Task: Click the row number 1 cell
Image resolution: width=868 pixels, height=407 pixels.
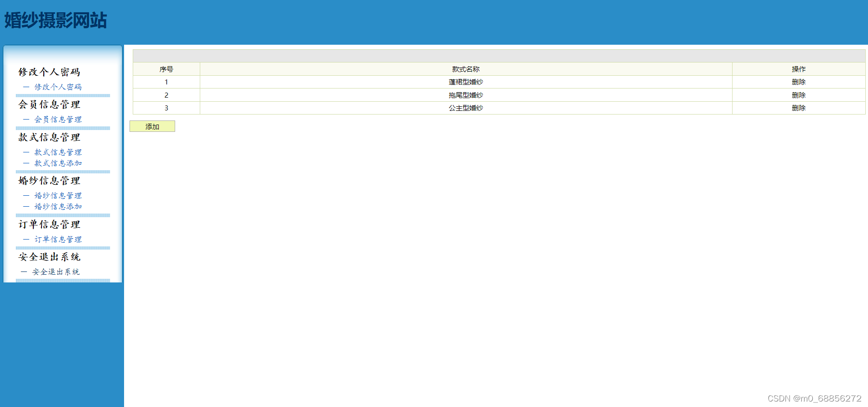Action: (x=166, y=82)
